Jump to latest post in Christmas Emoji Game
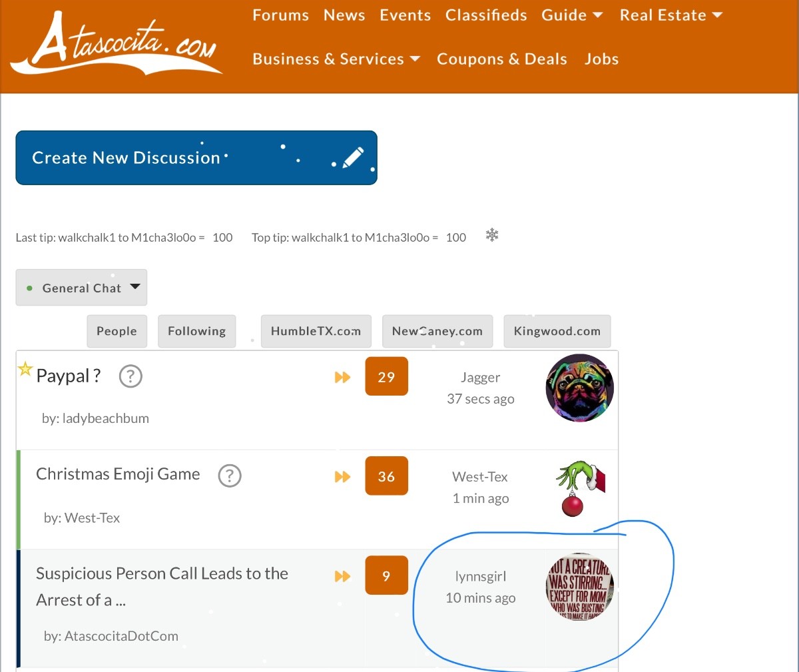Viewport: 799px width, 672px height. point(342,477)
